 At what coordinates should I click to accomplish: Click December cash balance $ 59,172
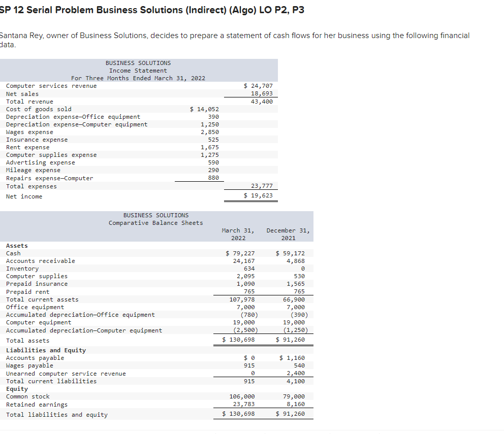coord(290,253)
